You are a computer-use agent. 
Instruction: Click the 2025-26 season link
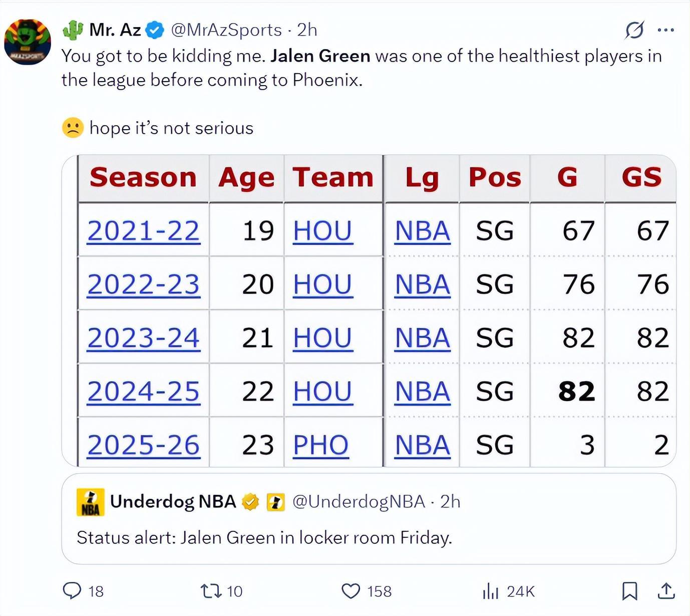(x=143, y=445)
